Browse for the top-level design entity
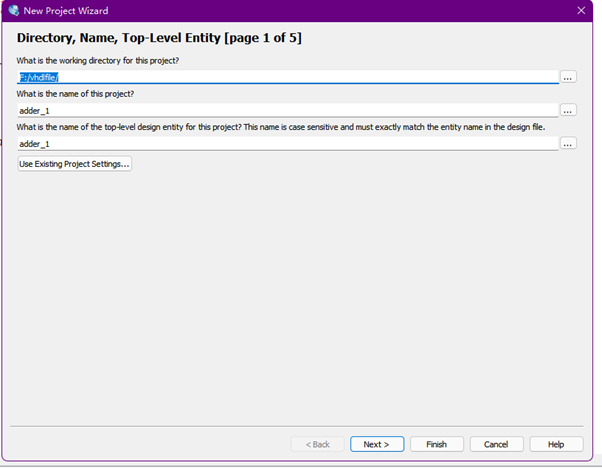The image size is (602, 468). [568, 144]
